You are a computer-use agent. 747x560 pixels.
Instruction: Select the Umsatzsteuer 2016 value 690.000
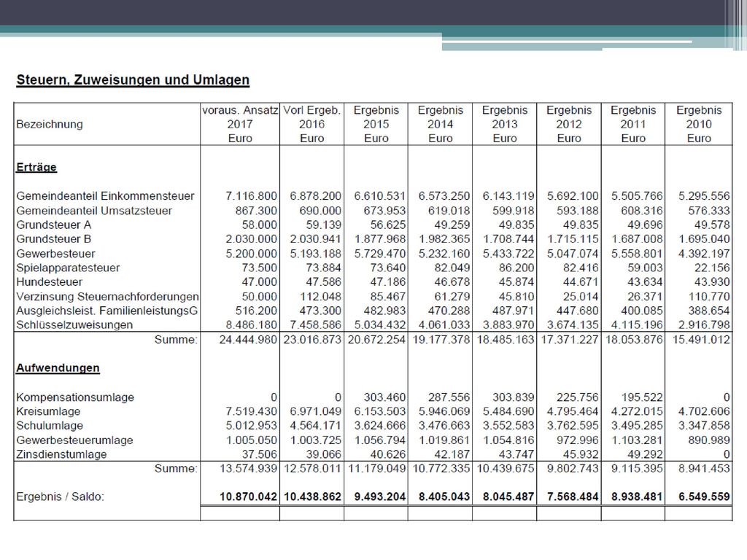click(320, 211)
